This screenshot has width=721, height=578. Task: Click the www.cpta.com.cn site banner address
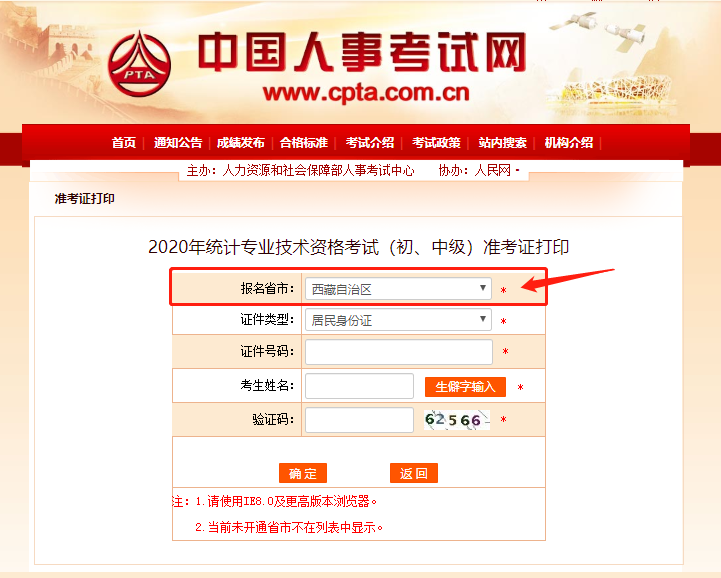tap(366, 92)
